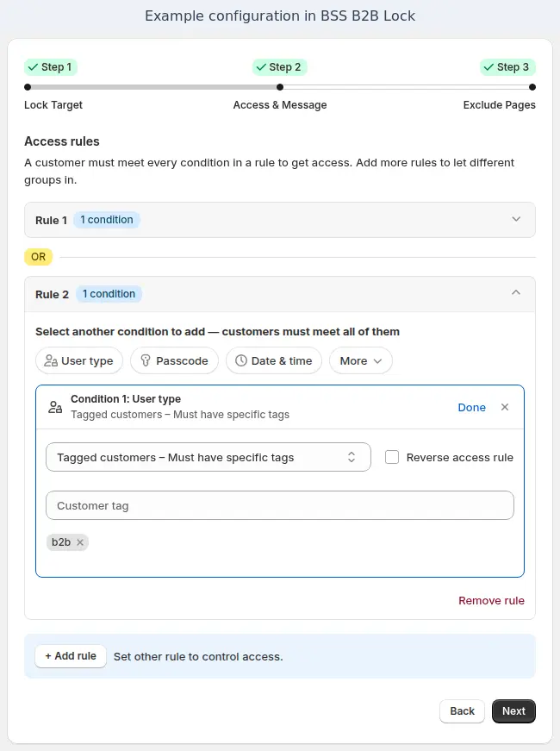Open the More conditions dropdown
This screenshot has width=560, height=751.
(361, 360)
